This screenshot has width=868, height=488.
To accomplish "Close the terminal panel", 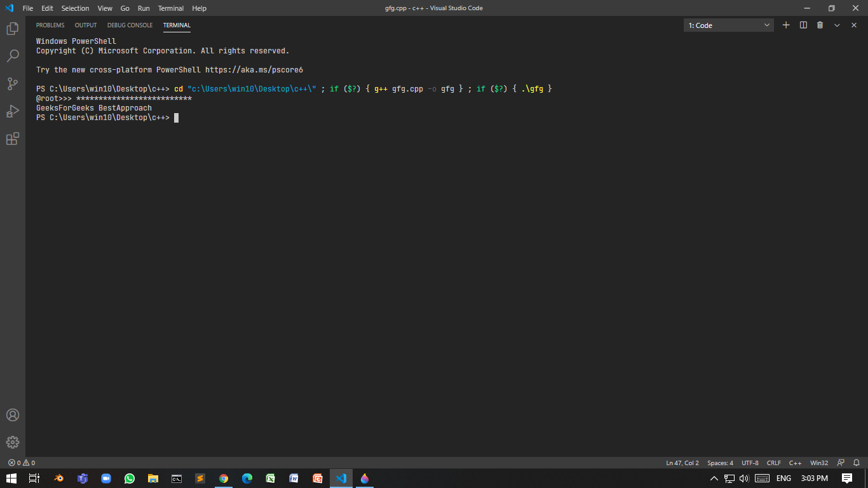I will click(854, 25).
